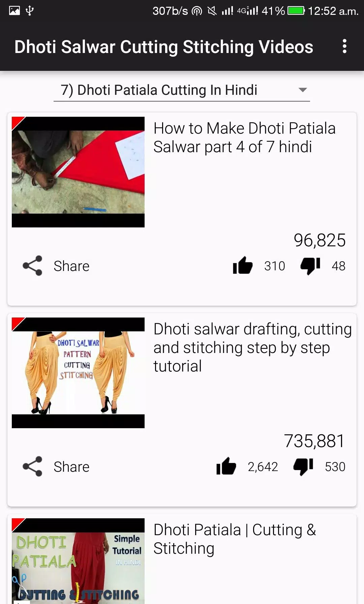
Task: Tap the share icon on the first video
Action: [x=32, y=266]
